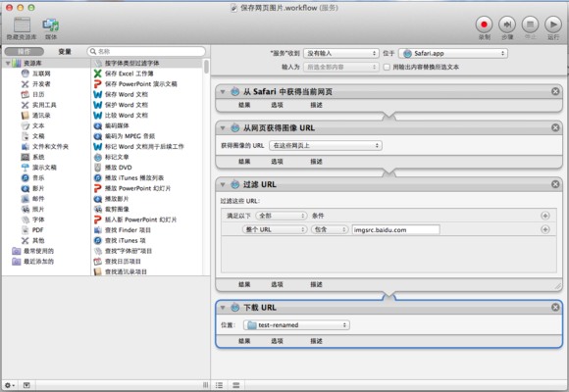
Task: Show 结果 of the 从网页获得图像 URL action
Action: point(244,162)
